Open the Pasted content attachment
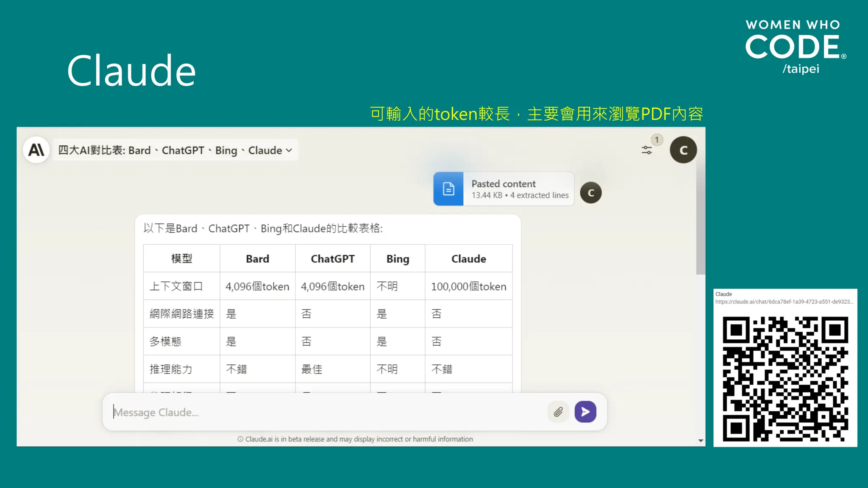 [504, 189]
